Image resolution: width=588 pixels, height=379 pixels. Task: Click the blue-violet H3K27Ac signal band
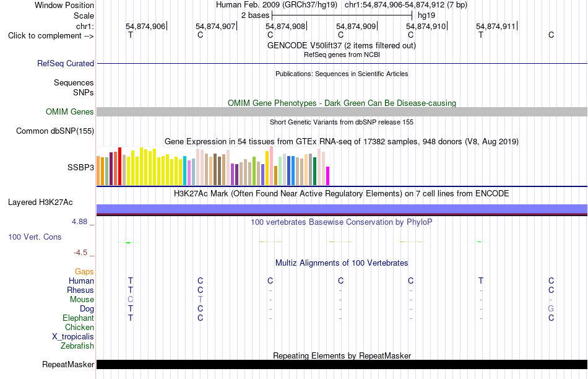[x=342, y=209]
